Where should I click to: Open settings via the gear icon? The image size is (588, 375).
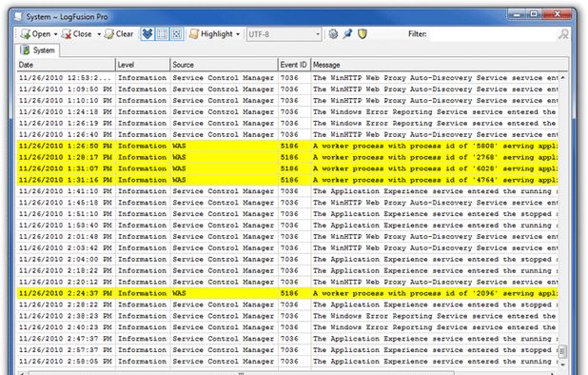click(x=333, y=34)
